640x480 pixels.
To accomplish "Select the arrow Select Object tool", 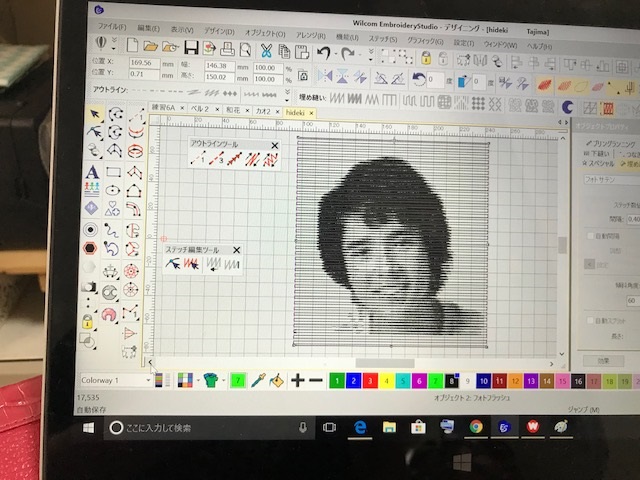I will [x=95, y=114].
